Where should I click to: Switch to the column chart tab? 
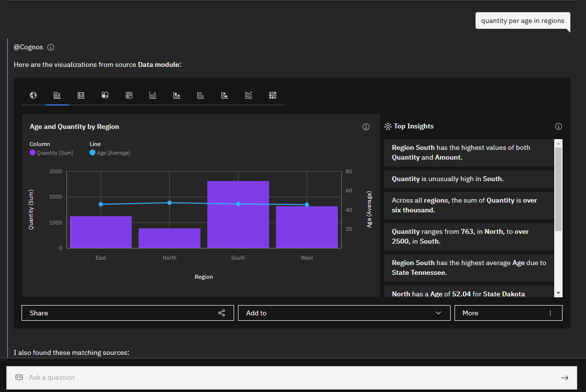(153, 95)
